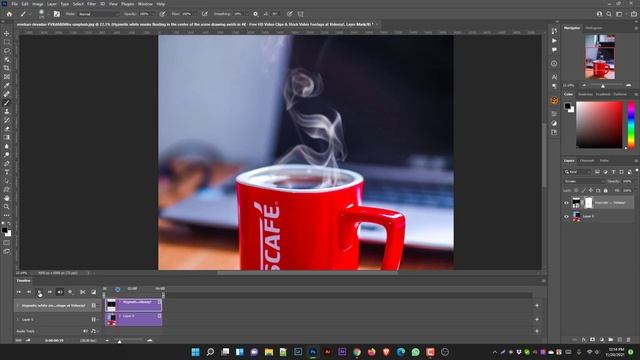
Task: Click the search icon at top right
Action: [x=609, y=14]
